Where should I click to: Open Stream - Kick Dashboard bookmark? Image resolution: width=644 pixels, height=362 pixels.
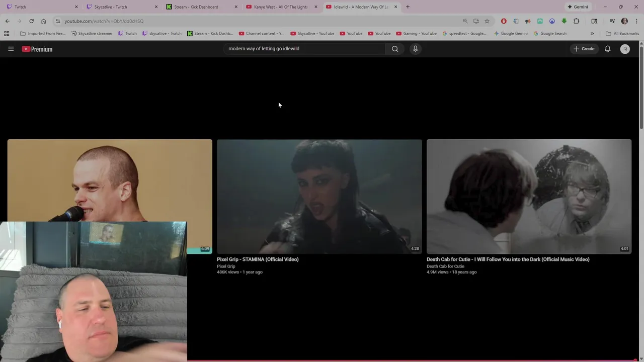(x=210, y=34)
